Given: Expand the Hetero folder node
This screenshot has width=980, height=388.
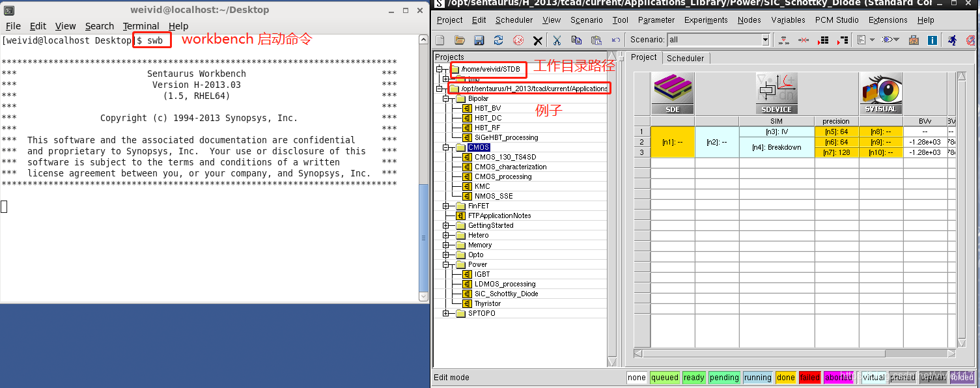Looking at the screenshot, I should [x=446, y=236].
